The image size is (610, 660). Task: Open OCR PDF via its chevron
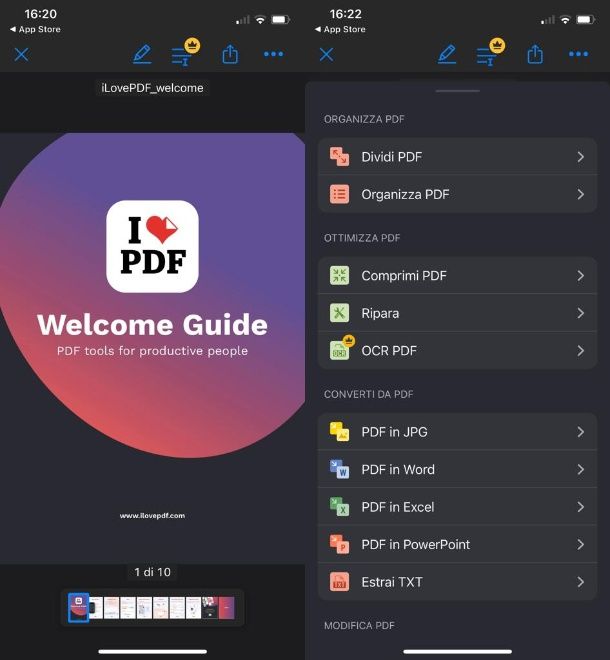point(581,351)
